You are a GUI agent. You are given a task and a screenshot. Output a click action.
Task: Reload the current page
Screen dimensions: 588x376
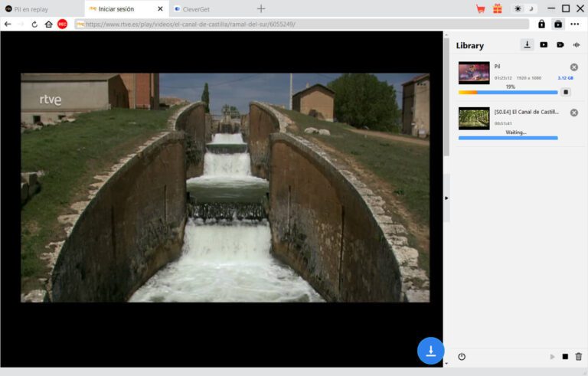[34, 24]
